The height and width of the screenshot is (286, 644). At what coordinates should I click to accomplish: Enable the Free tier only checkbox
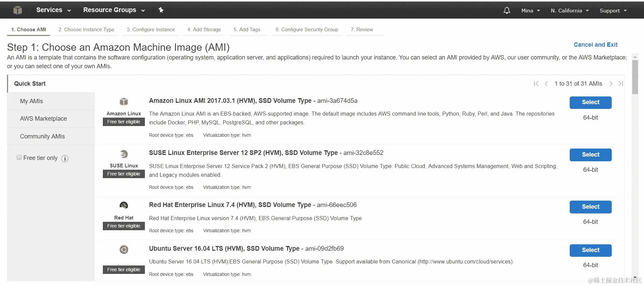coord(19,157)
